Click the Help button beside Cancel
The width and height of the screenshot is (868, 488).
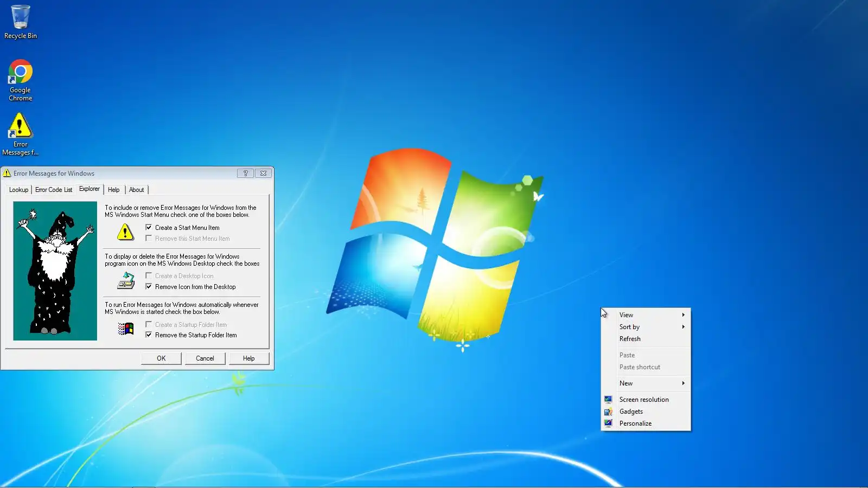point(249,358)
